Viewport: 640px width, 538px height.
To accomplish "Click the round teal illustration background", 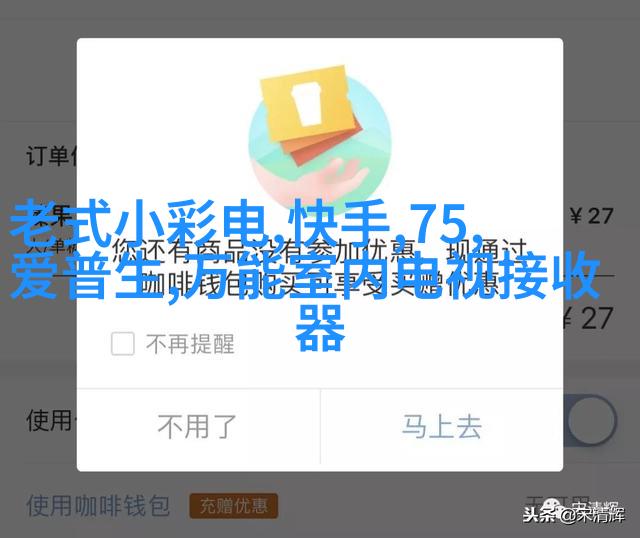I will click(x=320, y=141).
